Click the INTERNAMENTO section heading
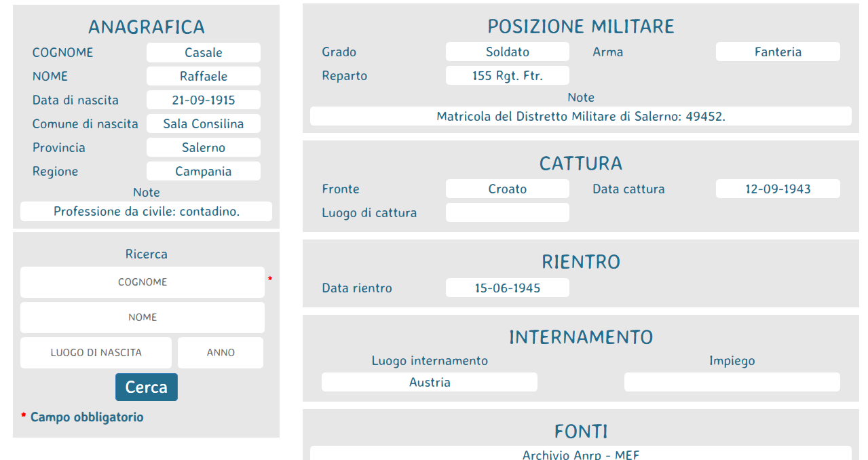The height and width of the screenshot is (460, 868). (581, 337)
